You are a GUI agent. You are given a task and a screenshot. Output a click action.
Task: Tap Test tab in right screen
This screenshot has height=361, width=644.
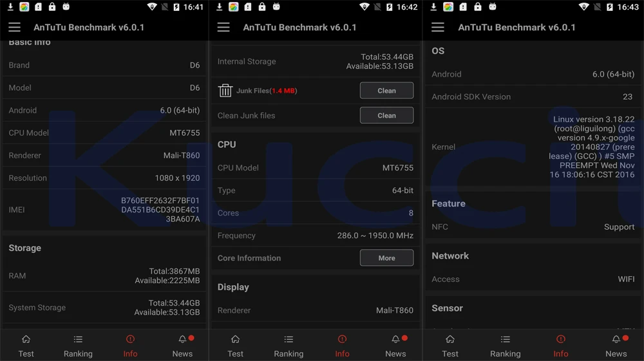click(450, 346)
